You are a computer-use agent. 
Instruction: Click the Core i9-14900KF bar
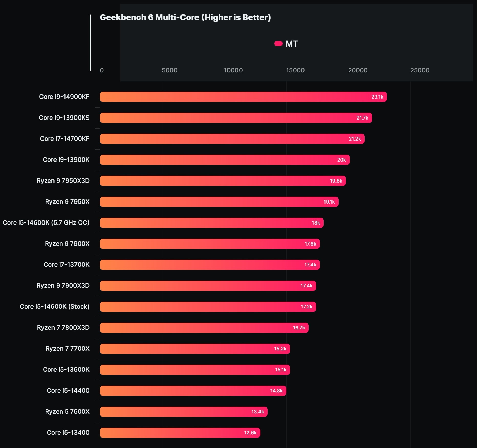click(243, 97)
